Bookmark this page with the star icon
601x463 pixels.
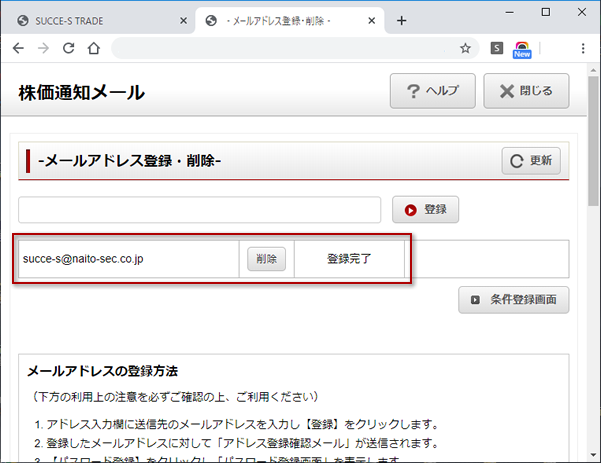(x=465, y=48)
